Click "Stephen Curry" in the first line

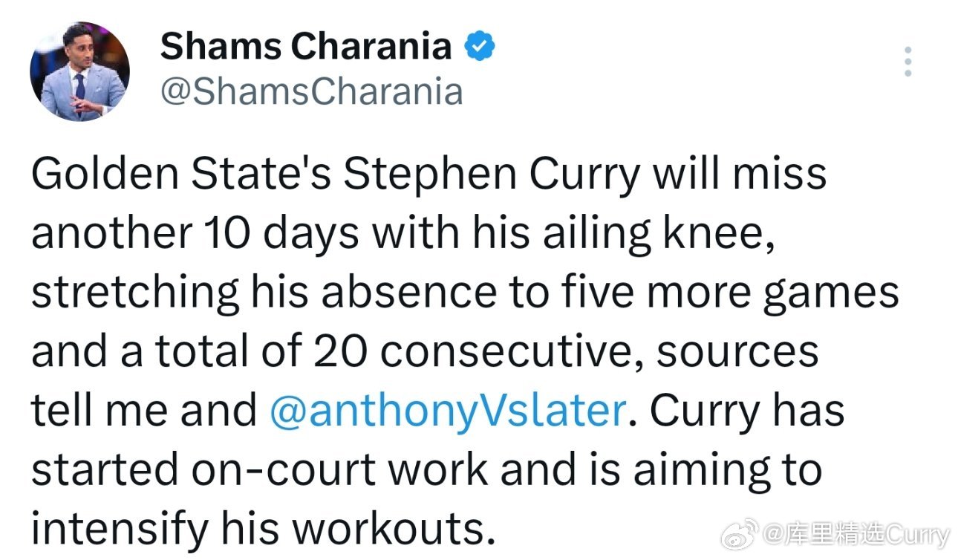[x=492, y=175]
